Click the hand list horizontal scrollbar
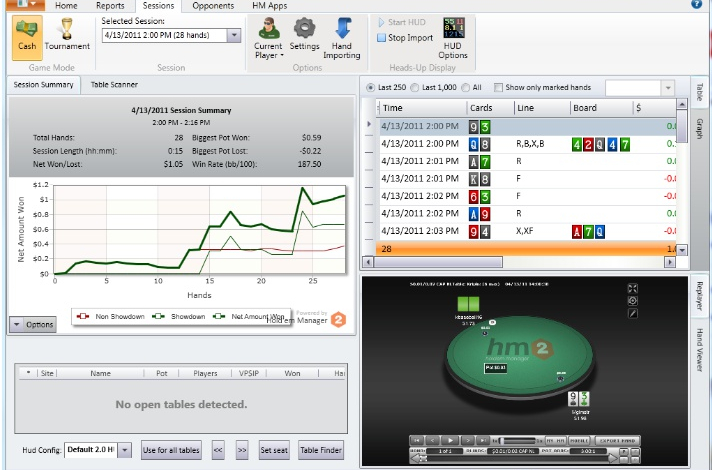 (x=438, y=262)
